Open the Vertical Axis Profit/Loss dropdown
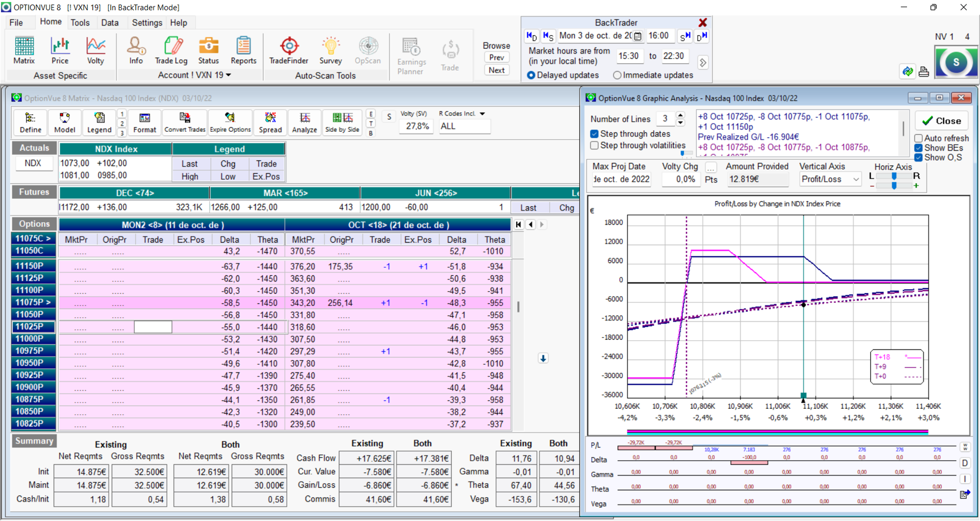Screen dimensions: 980x521 pos(830,179)
